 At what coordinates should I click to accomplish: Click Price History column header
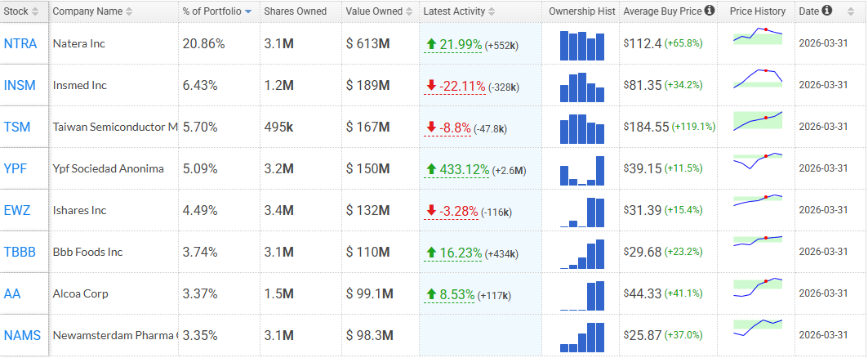pos(757,11)
